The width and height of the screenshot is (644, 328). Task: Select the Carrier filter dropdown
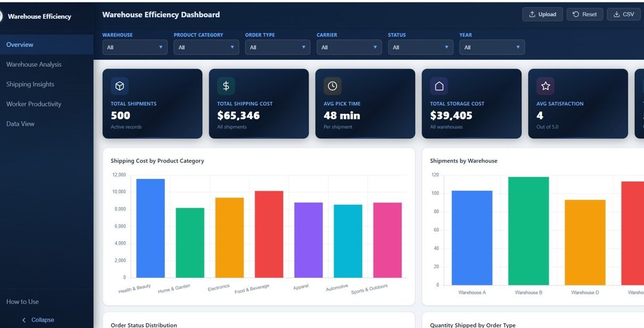[349, 47]
